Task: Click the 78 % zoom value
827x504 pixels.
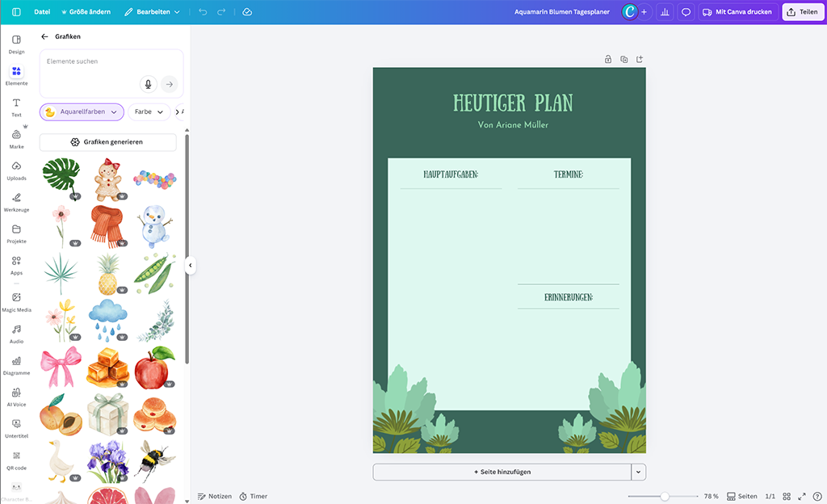Action: pyautogui.click(x=711, y=496)
